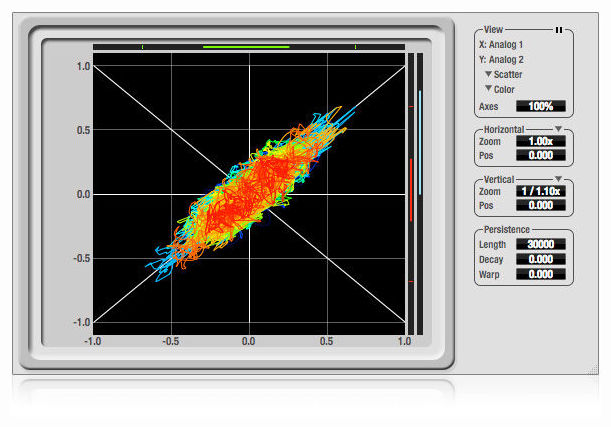
Task: Click the Decay label in Persistence
Action: (491, 259)
